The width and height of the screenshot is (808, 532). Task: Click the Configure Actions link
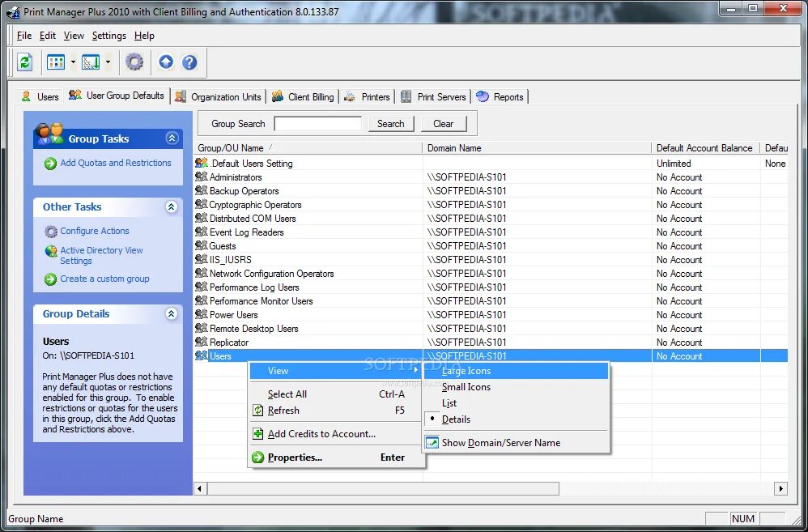click(95, 231)
